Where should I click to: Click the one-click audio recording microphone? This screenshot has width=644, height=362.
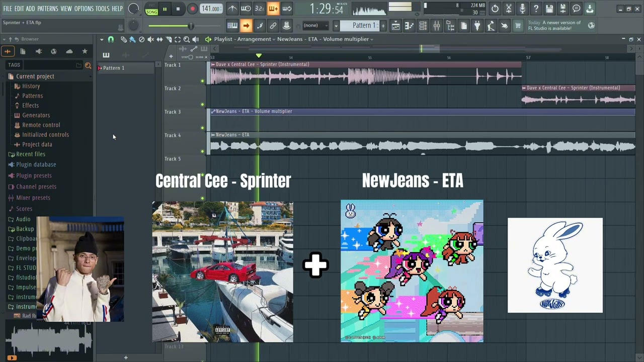tap(522, 9)
